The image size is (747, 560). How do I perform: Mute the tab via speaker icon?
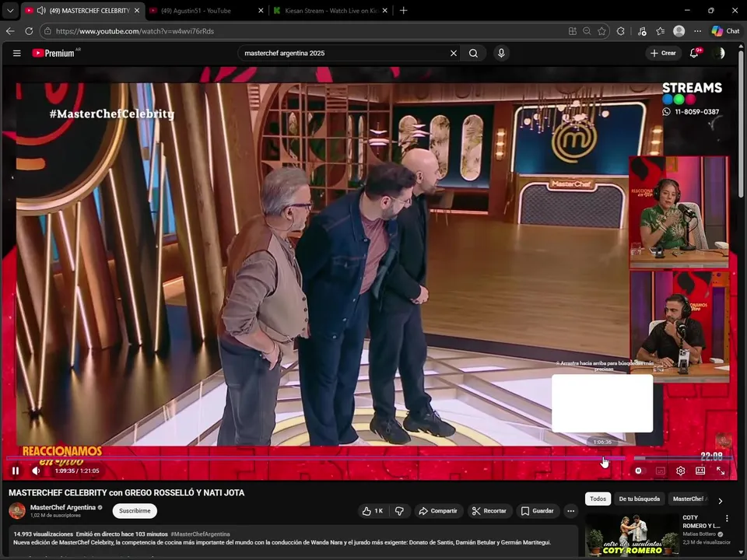pyautogui.click(x=41, y=10)
